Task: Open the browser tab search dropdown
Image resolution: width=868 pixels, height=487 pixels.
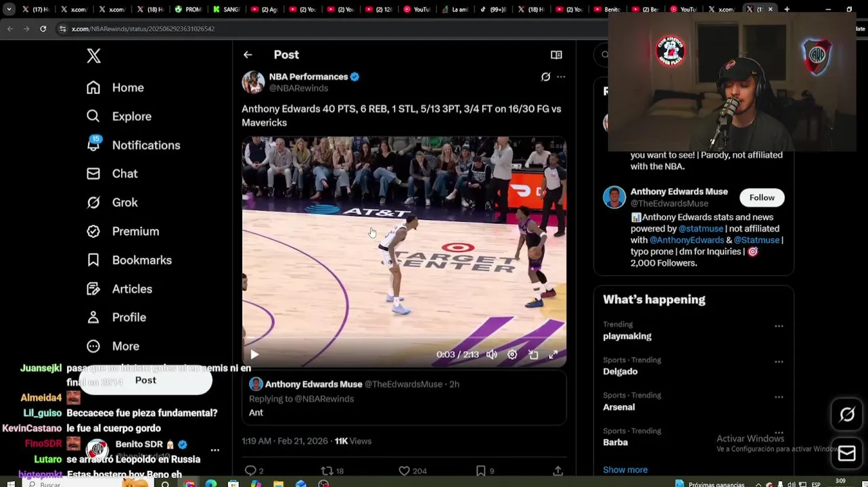Action: tap(9, 9)
